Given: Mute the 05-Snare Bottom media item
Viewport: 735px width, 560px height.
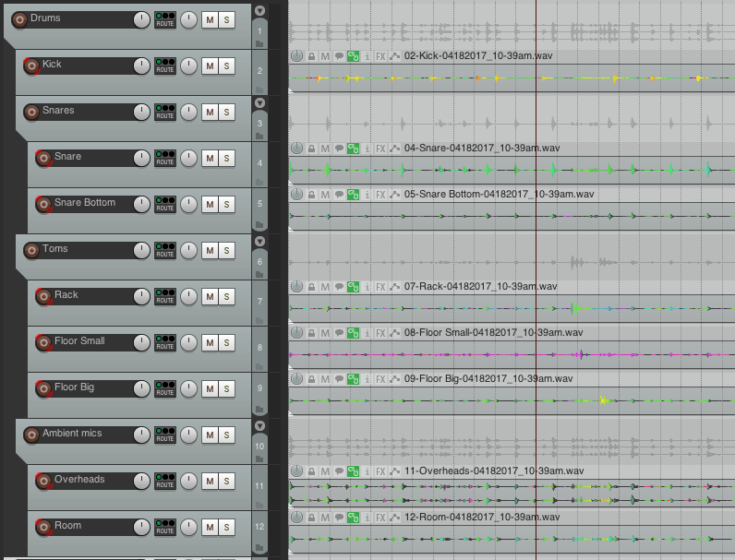Looking at the screenshot, I should (325, 194).
